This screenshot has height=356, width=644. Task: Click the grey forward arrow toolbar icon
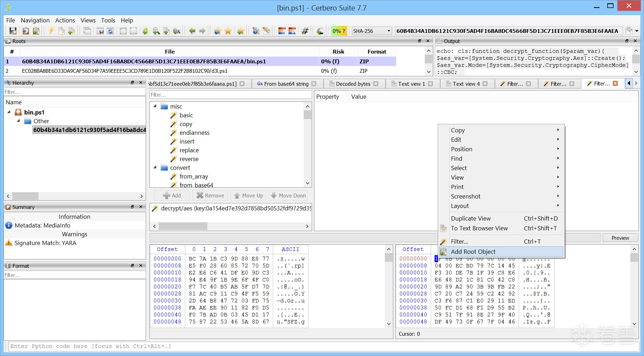click(x=202, y=31)
